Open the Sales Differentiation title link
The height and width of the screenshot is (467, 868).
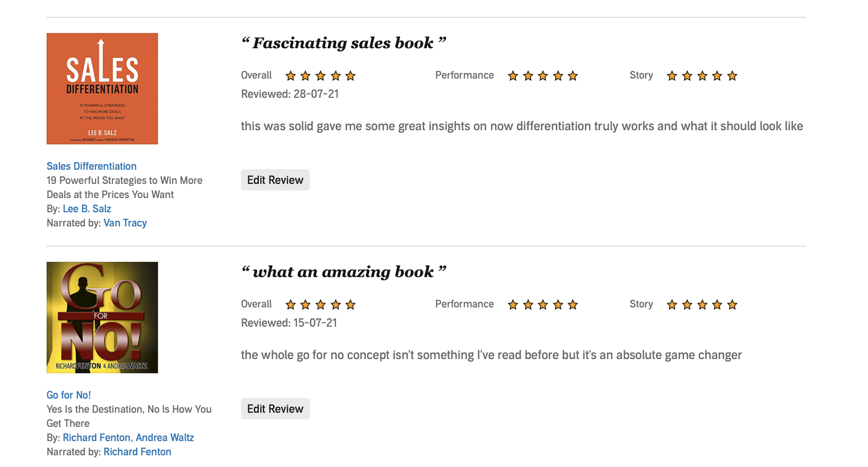(x=92, y=166)
